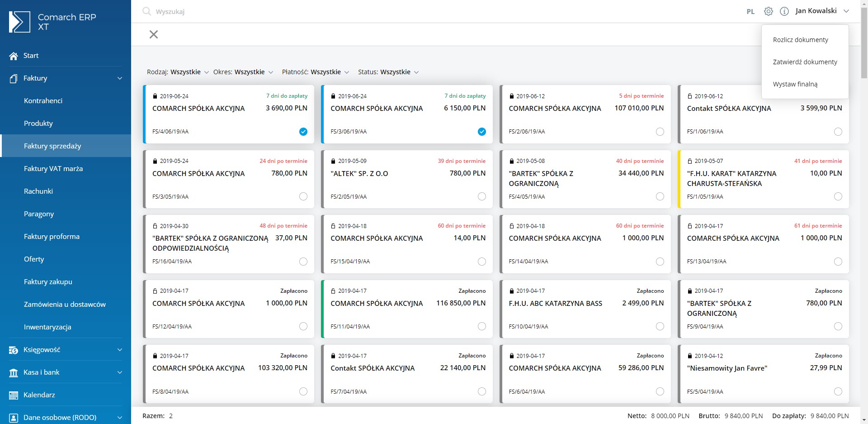This screenshot has width=868, height=424.
Task: Open the Kalendarz calendar icon
Action: pos(14,395)
